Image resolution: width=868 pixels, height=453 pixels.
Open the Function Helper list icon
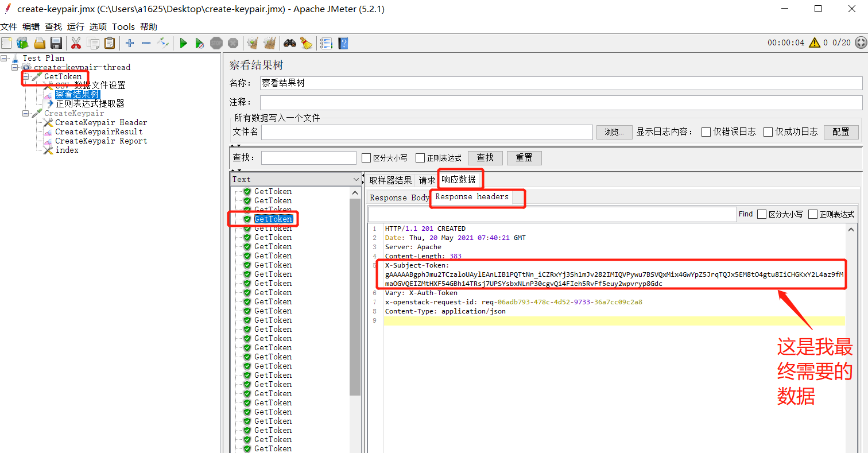tap(326, 43)
